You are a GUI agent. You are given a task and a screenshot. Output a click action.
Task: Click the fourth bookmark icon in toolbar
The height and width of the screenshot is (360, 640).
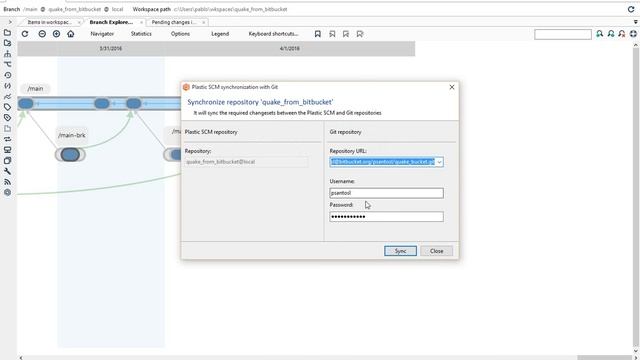360,34
